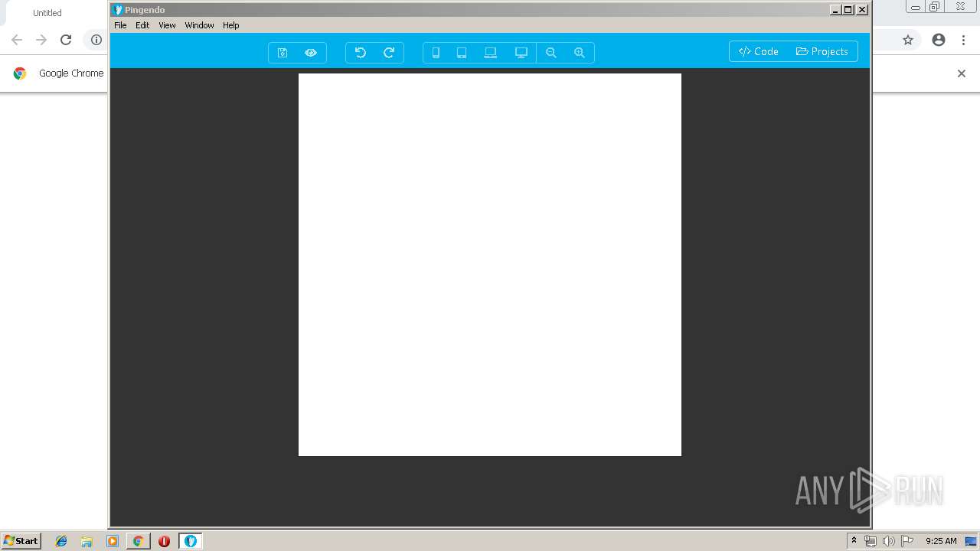This screenshot has height=551, width=980.
Task: Click the site info icon in Chrome
Action: pos(96,40)
